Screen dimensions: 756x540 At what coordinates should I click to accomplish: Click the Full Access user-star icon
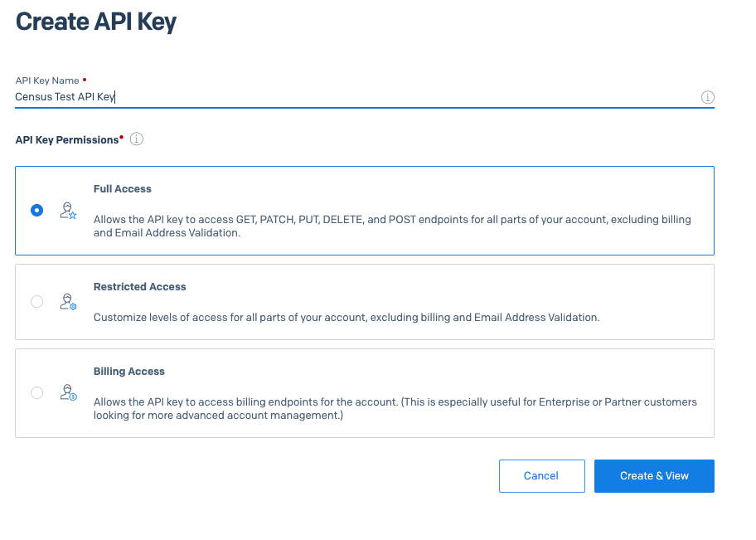[x=68, y=211]
